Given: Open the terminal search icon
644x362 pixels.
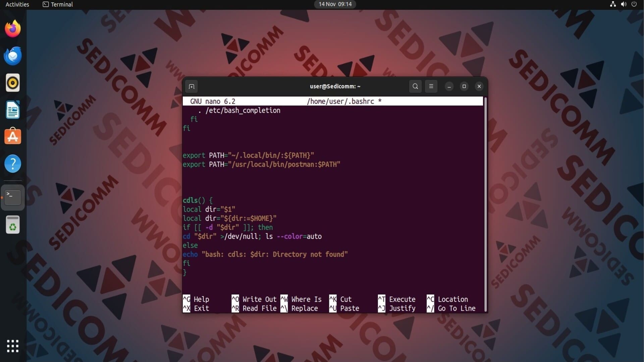Looking at the screenshot, I should click(x=415, y=86).
